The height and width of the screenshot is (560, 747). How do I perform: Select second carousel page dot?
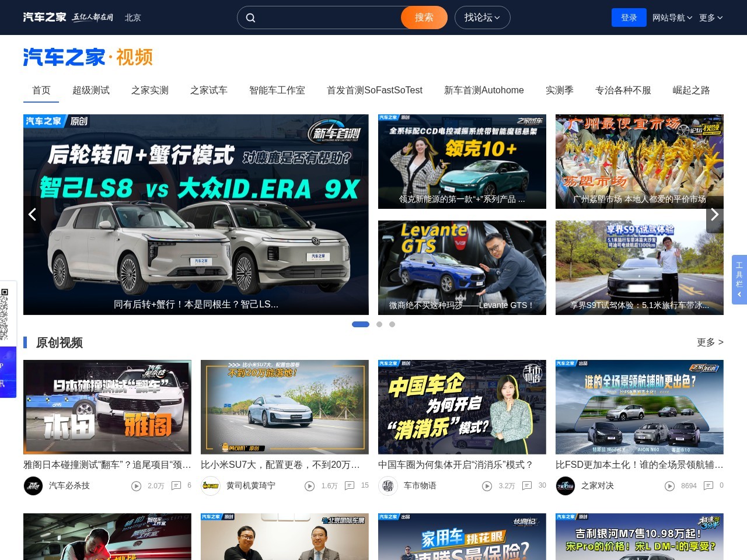[x=379, y=324]
